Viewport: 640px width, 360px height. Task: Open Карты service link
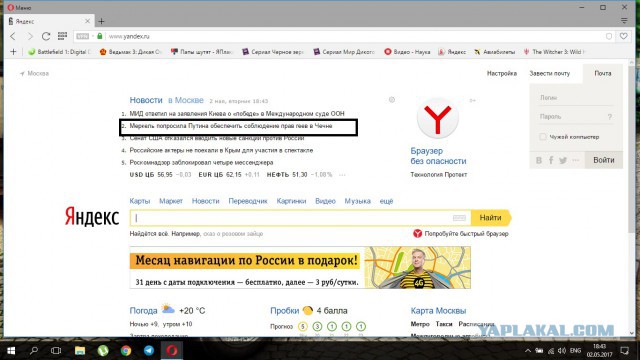point(140,201)
